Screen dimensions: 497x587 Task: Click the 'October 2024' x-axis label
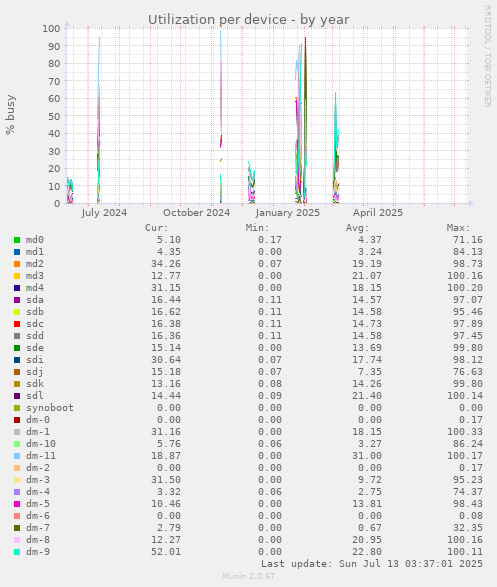point(196,213)
